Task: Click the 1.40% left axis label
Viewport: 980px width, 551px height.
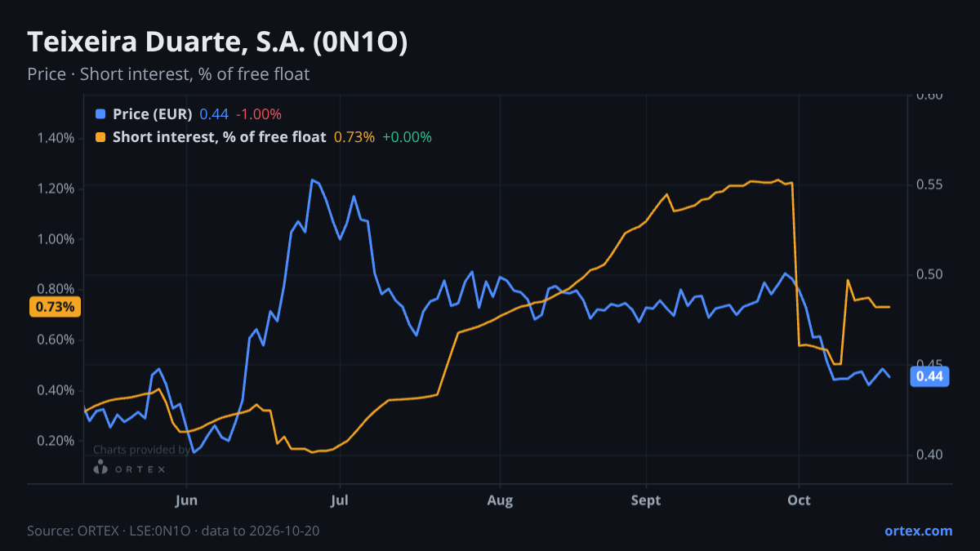Action: click(x=56, y=138)
